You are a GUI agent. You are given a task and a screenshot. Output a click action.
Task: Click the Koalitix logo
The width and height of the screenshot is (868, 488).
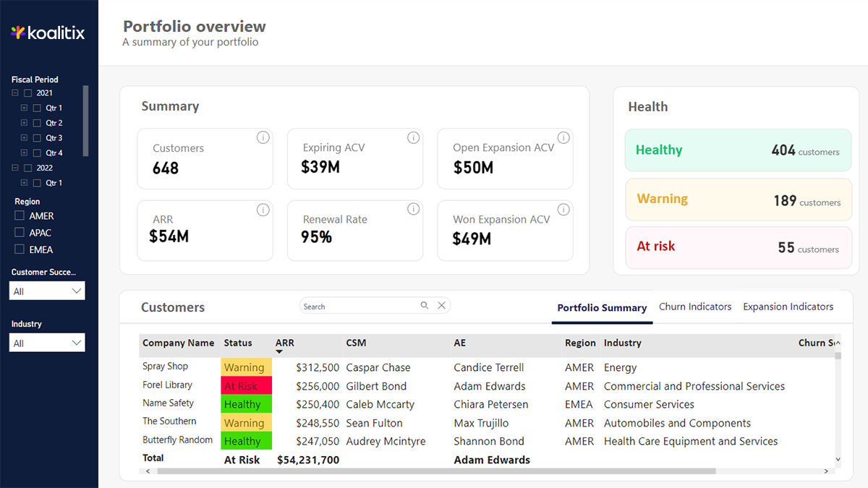click(x=48, y=33)
